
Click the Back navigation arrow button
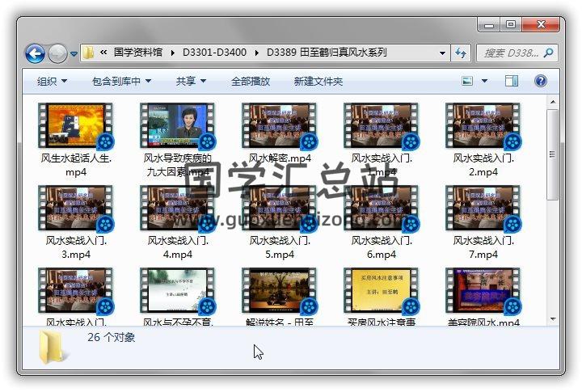(35, 53)
